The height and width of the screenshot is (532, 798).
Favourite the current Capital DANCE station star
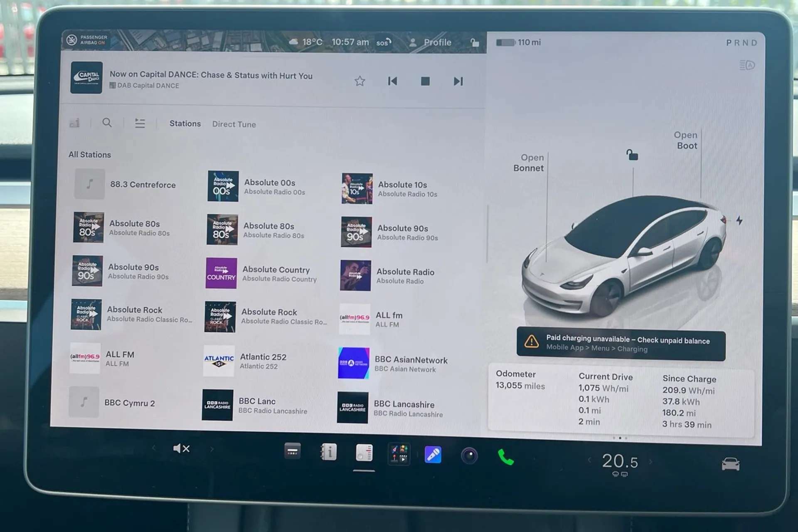[360, 81]
